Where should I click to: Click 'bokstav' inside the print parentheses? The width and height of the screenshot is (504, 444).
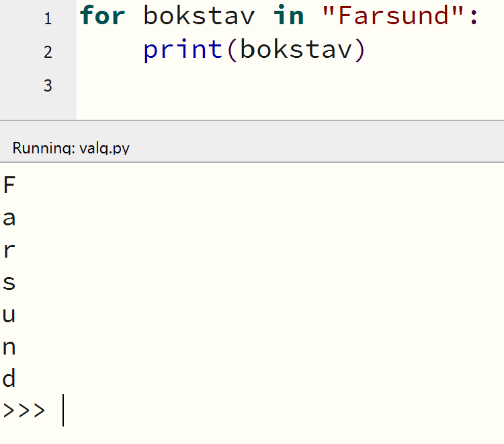[x=295, y=50]
